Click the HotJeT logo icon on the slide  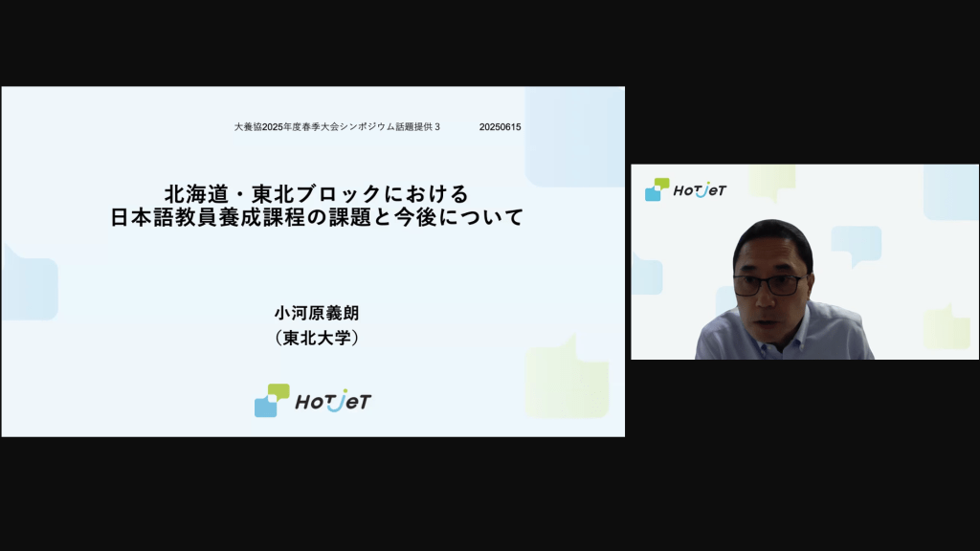point(271,400)
